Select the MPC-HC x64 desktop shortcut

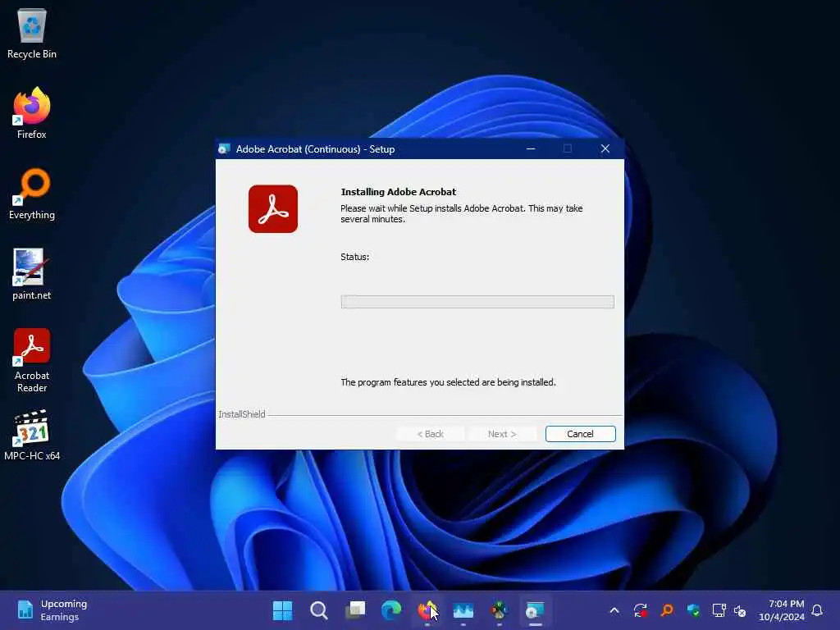click(32, 435)
